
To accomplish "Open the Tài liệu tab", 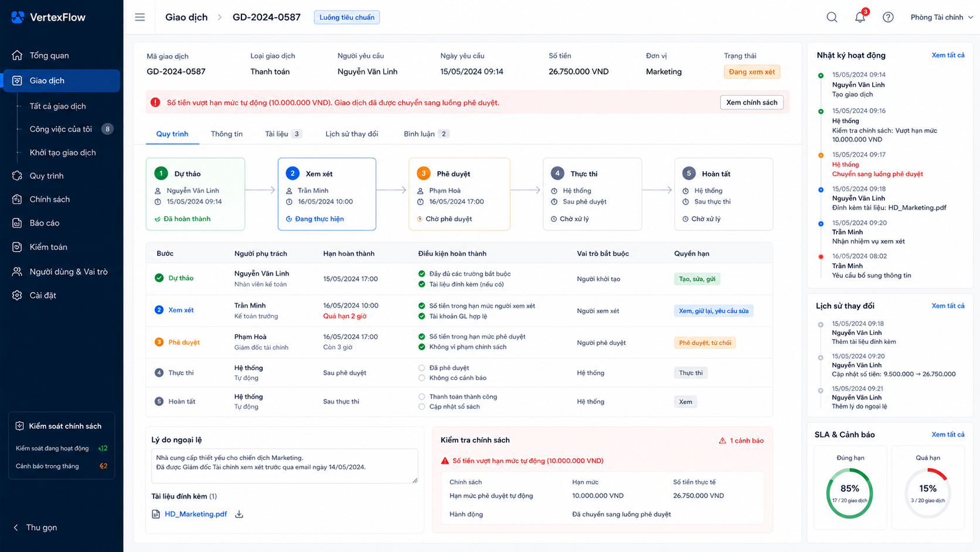I will 283,134.
